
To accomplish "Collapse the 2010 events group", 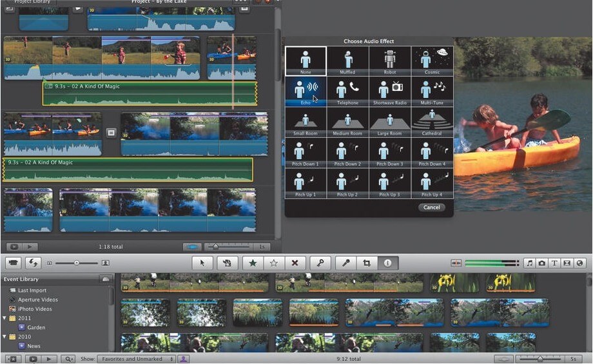I will [5, 336].
